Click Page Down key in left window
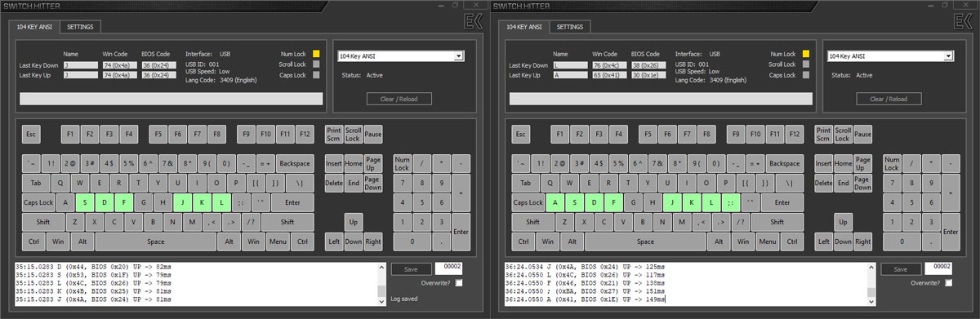The height and width of the screenshot is (319, 980). pyautogui.click(x=372, y=183)
